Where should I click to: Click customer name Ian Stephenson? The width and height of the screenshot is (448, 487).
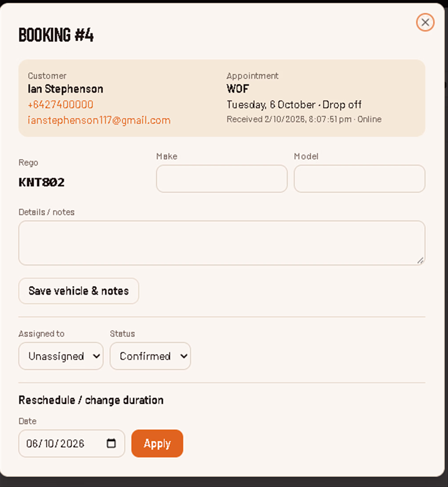[x=65, y=89]
